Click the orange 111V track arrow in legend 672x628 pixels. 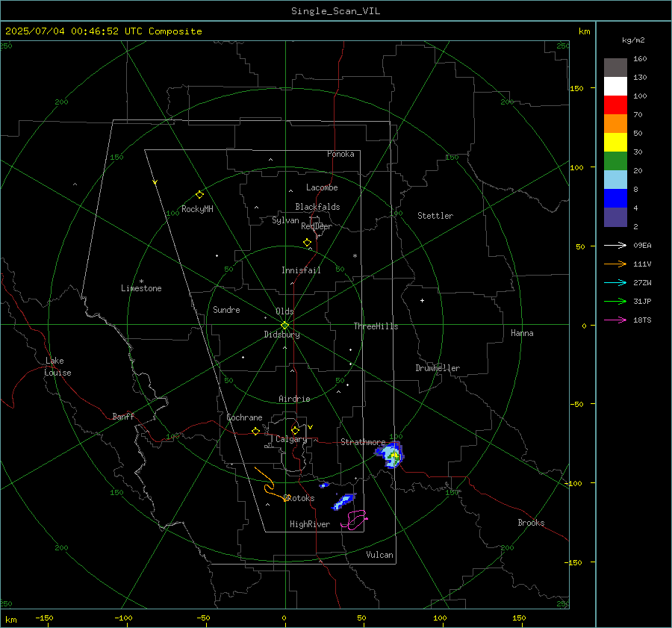(x=615, y=264)
